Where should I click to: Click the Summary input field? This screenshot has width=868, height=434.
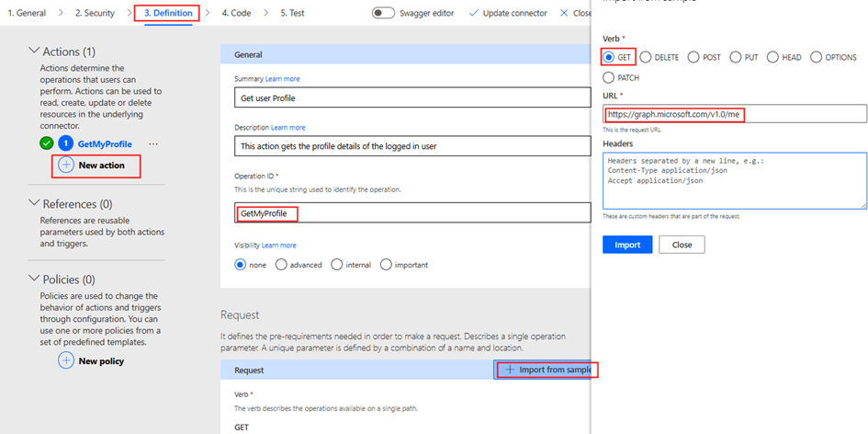pos(412,98)
